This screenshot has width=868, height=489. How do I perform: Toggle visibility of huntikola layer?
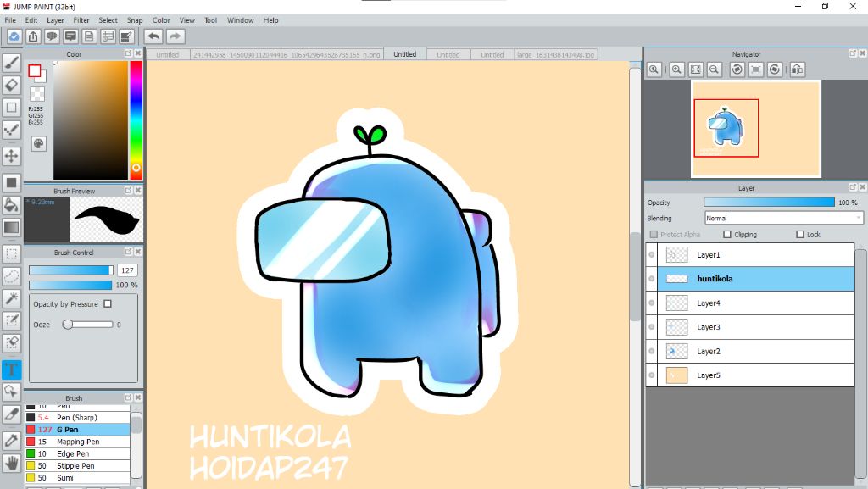coord(652,279)
